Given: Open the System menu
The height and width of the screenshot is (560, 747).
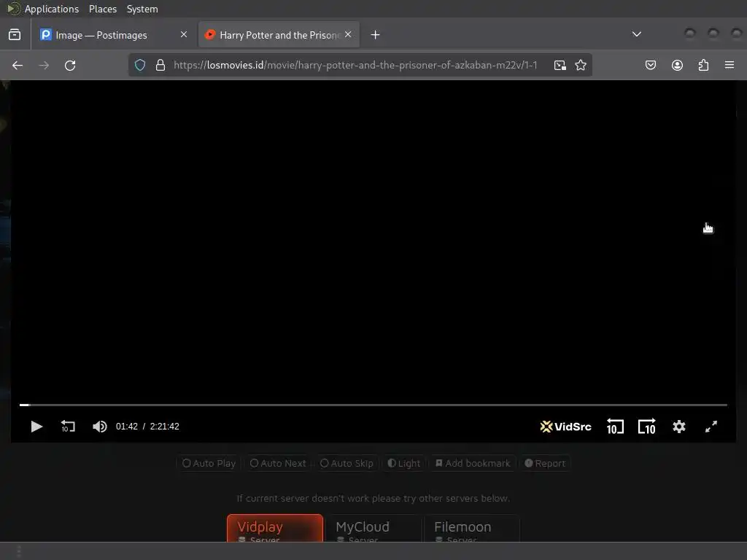Looking at the screenshot, I should [142, 9].
